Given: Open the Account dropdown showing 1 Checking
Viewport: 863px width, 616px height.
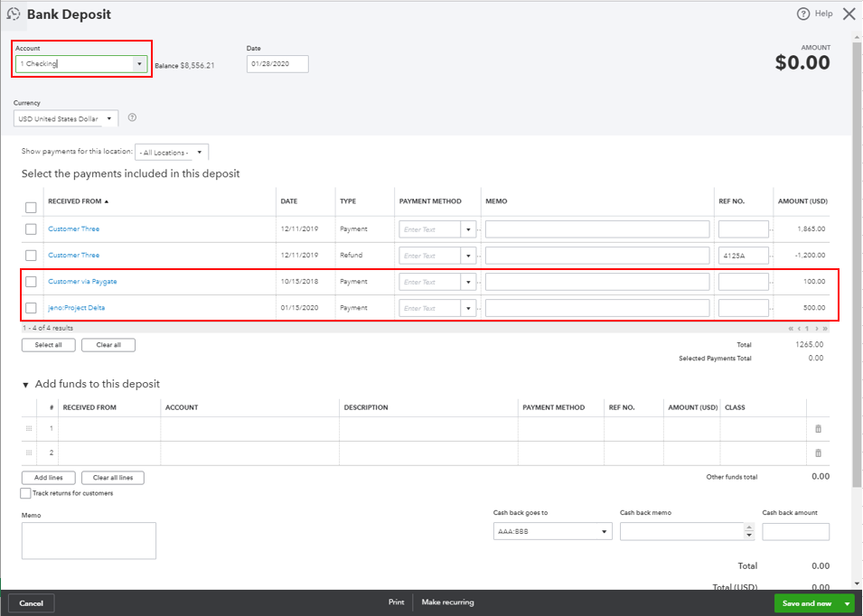Looking at the screenshot, I should point(139,64).
